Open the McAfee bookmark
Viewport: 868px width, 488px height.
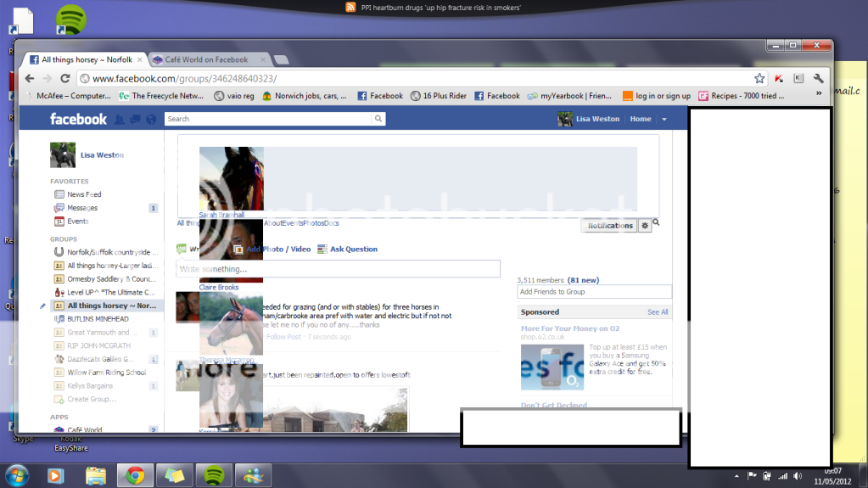[69, 96]
